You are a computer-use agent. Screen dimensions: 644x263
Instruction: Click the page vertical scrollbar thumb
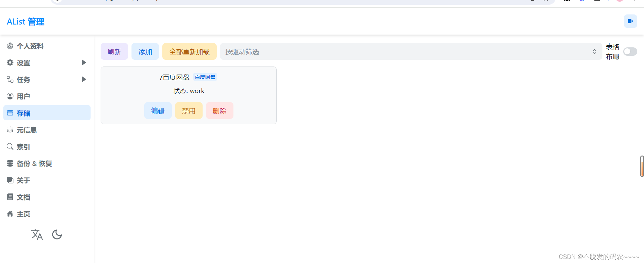click(642, 166)
